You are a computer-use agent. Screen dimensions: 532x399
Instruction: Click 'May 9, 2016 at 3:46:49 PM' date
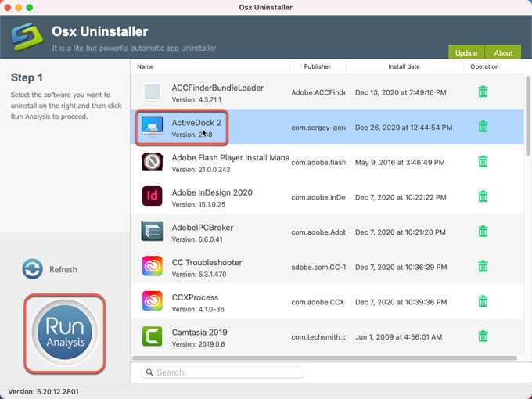pos(400,162)
